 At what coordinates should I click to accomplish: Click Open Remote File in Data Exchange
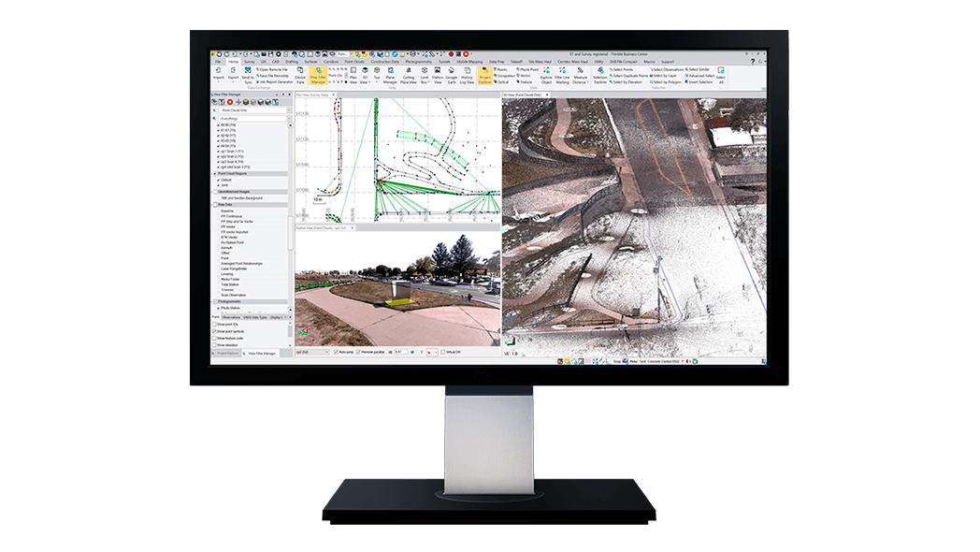point(275,69)
